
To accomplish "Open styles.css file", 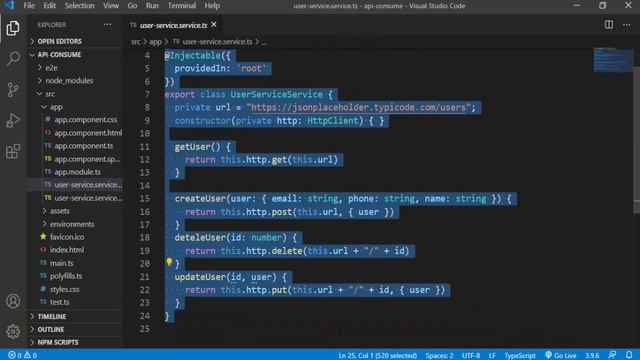I will [76, 289].
